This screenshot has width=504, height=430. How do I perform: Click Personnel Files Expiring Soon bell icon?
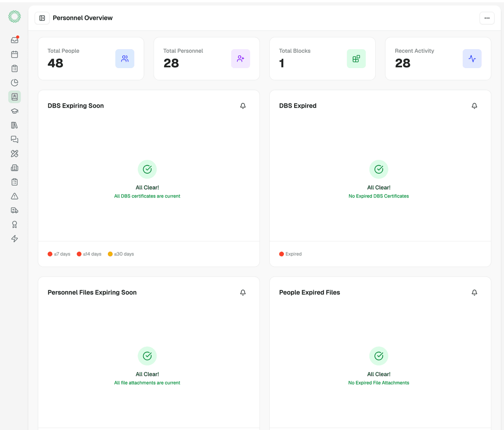(243, 292)
